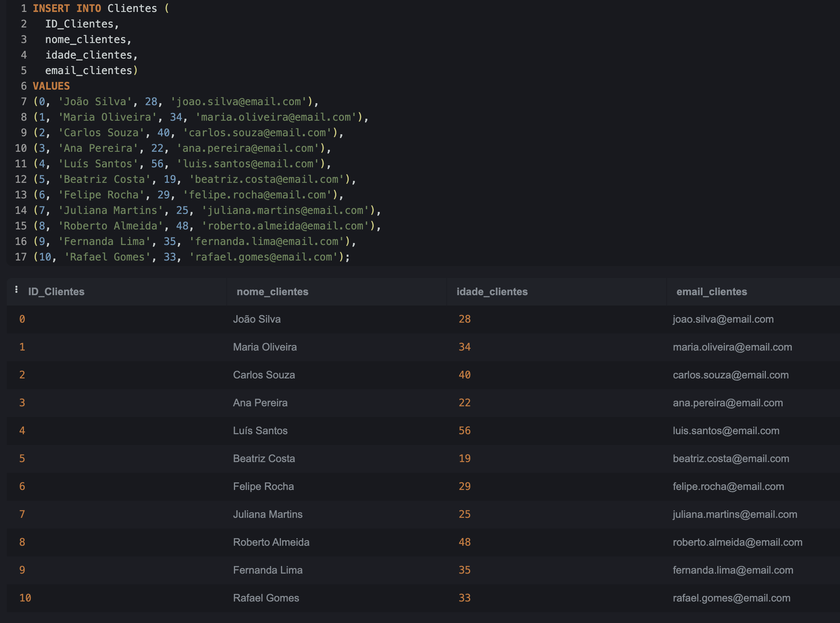Viewport: 840px width, 623px height.
Task: Click the result cell maria.oliveira@email.com
Action: tap(732, 347)
